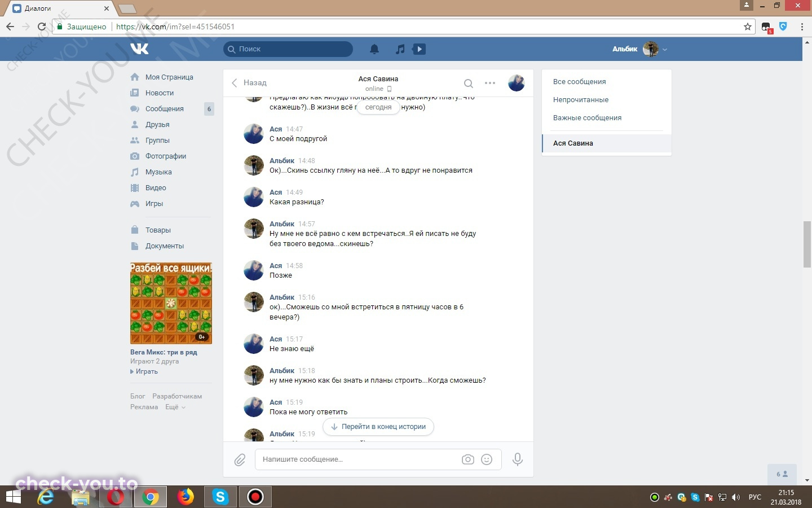Open Видео in sidebar
812x508 pixels.
point(156,188)
